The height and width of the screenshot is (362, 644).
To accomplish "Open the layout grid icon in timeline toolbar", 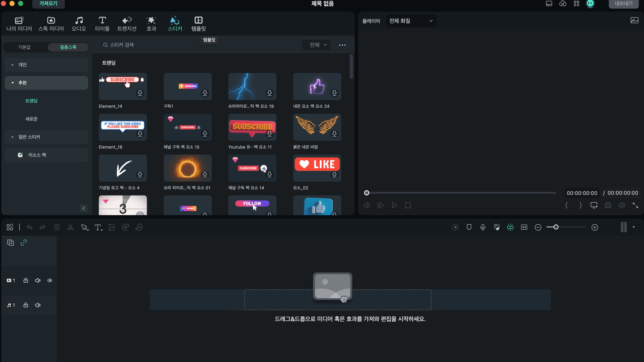I will [x=10, y=227].
